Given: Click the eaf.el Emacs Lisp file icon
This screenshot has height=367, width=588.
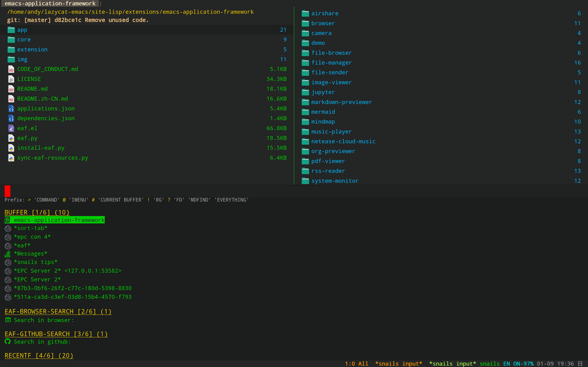Looking at the screenshot, I should coord(11,128).
